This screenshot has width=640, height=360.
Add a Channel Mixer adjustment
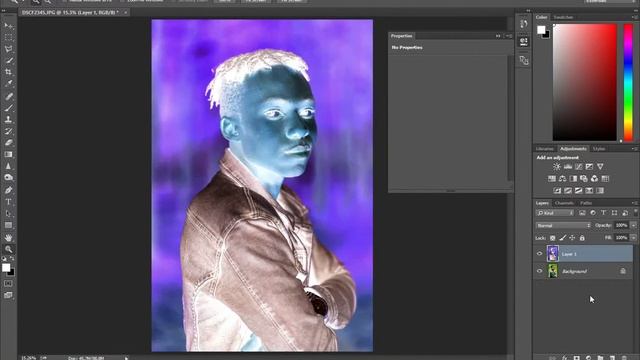pos(594,178)
